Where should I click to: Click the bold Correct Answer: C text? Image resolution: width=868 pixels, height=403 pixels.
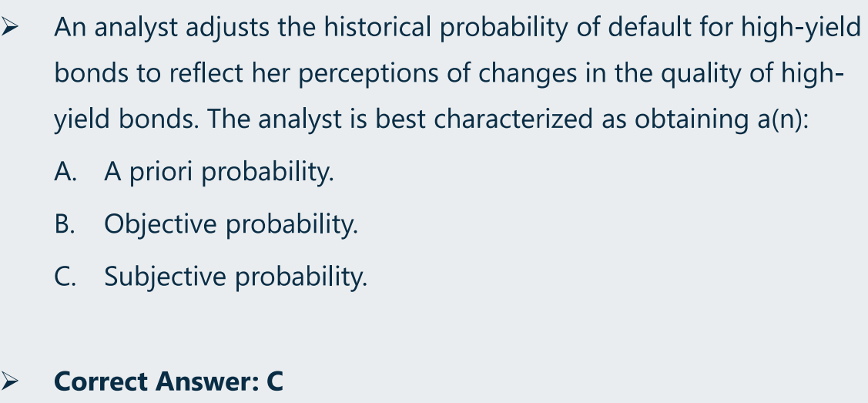(169, 381)
